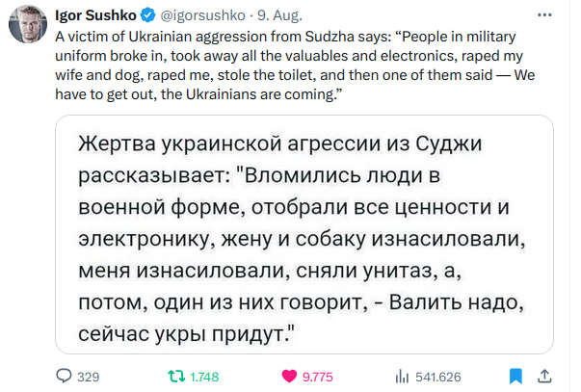
Task: Click the repost count 1.748
Action: coord(203,376)
